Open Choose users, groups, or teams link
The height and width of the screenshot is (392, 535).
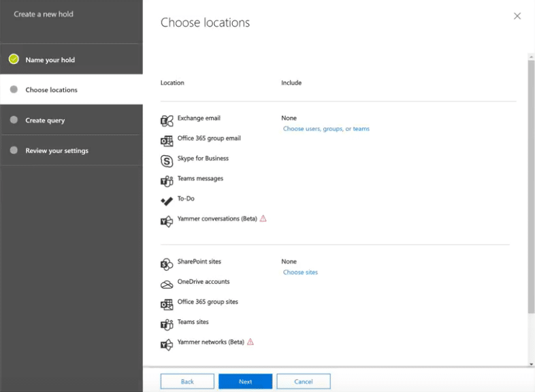(326, 129)
